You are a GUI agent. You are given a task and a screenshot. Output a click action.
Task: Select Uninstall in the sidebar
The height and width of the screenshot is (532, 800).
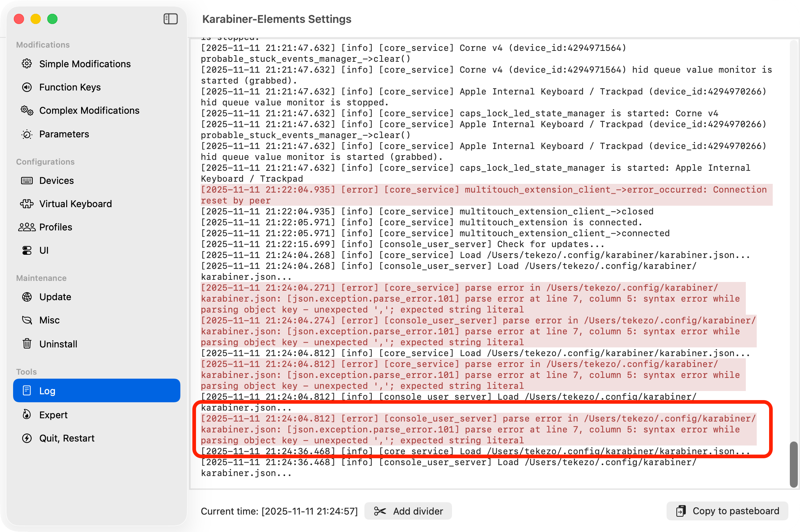(x=58, y=344)
